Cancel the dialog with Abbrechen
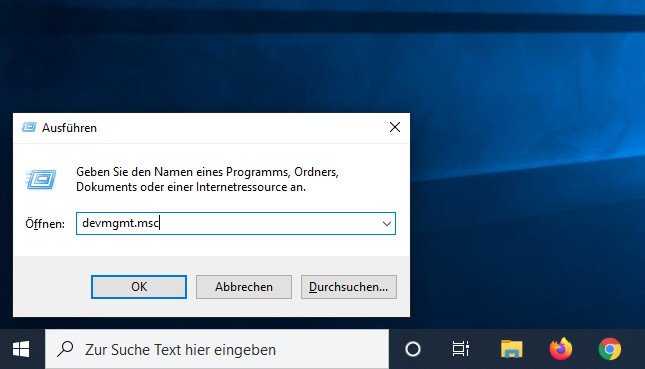The image size is (645, 369). tap(244, 287)
